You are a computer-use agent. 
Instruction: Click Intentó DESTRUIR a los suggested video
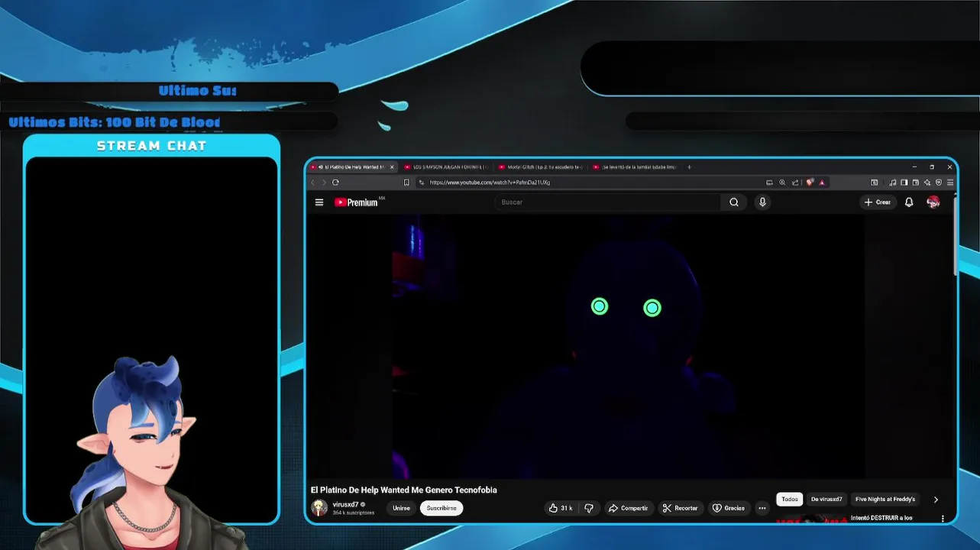(881, 518)
